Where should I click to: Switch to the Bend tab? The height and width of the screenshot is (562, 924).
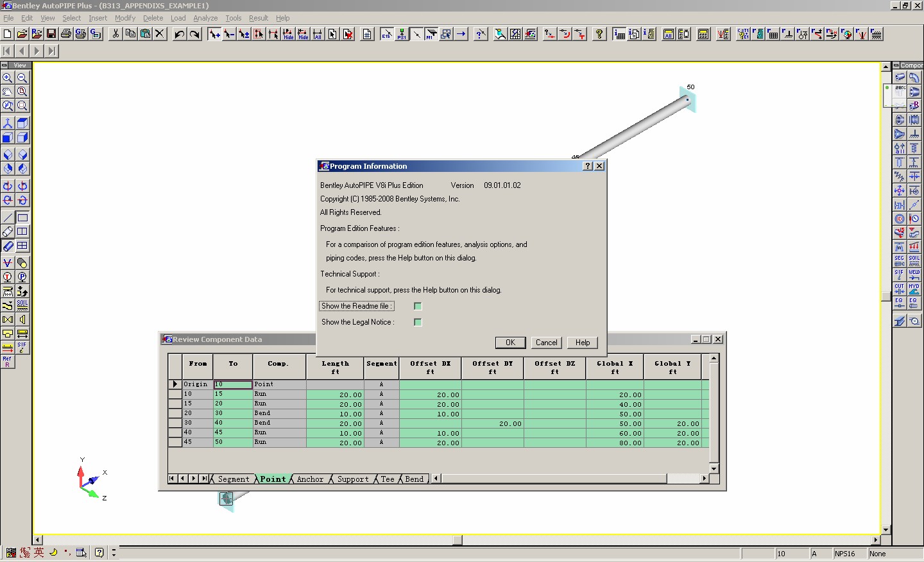point(414,479)
